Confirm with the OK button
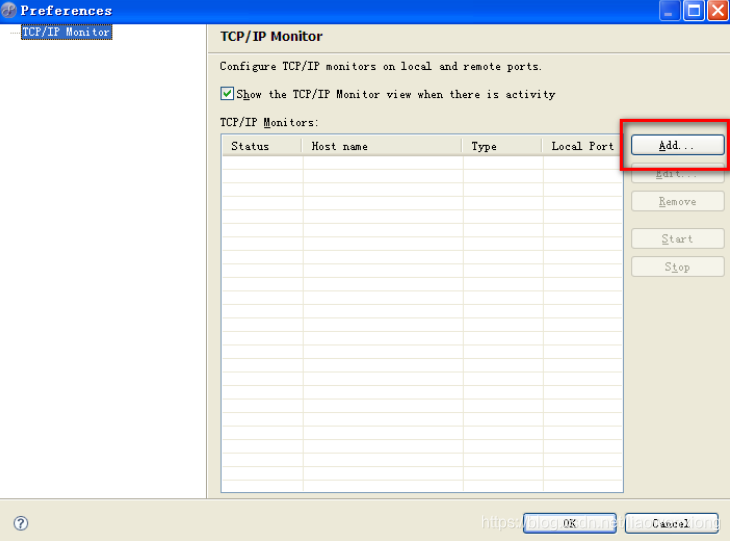This screenshot has width=730, height=541. pyautogui.click(x=570, y=523)
